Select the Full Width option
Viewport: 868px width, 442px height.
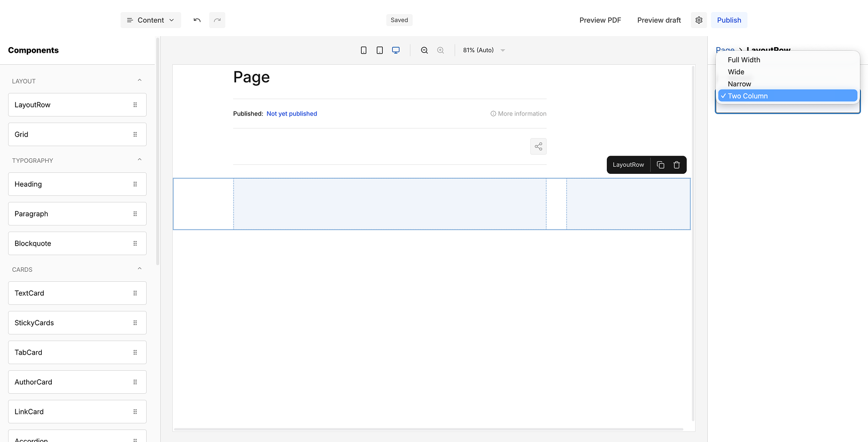click(x=788, y=60)
